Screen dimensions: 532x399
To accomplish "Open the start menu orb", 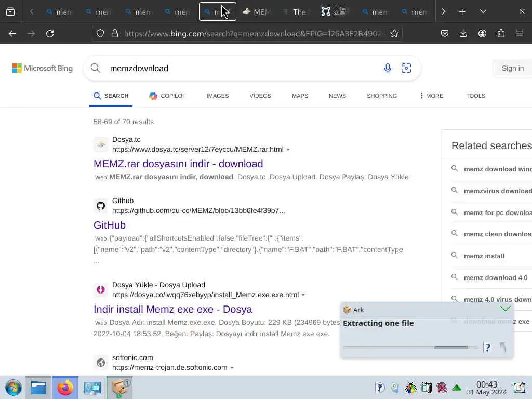I will [x=14, y=388].
